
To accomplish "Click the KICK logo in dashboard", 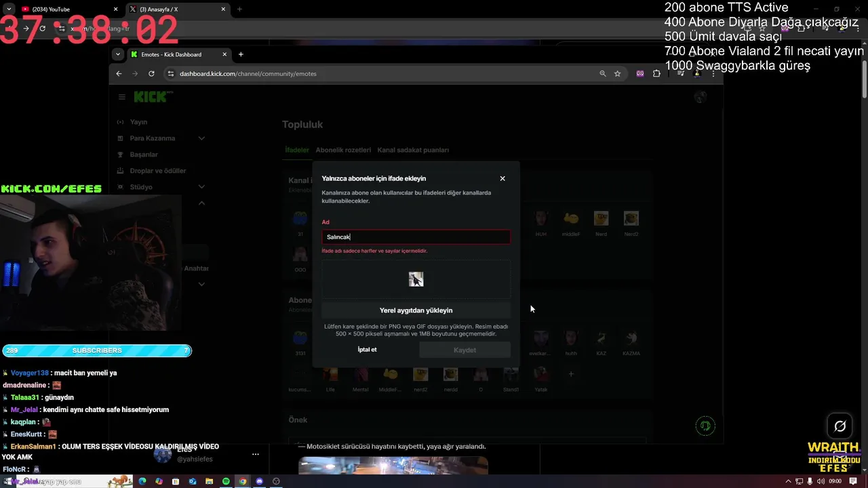I will 153,97.
